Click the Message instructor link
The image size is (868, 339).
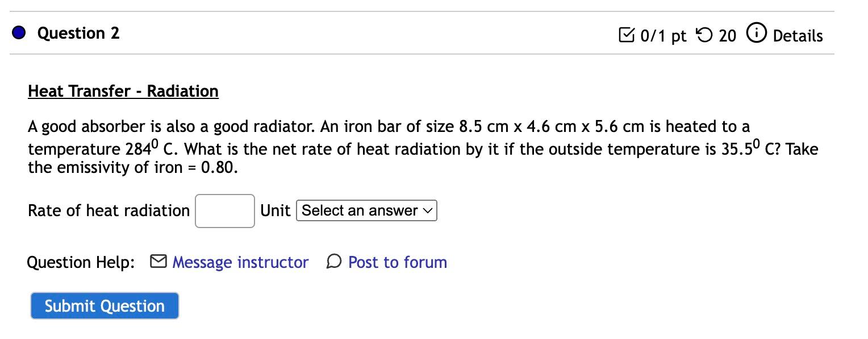pos(240,262)
